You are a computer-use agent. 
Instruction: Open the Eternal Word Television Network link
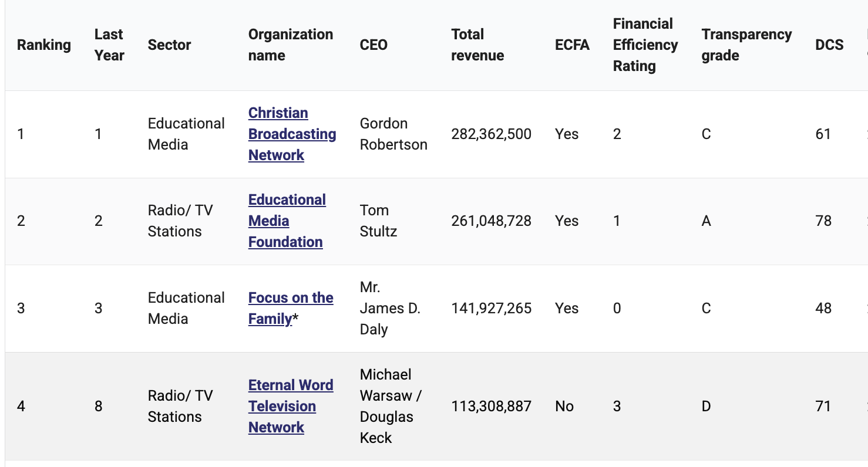(291, 406)
